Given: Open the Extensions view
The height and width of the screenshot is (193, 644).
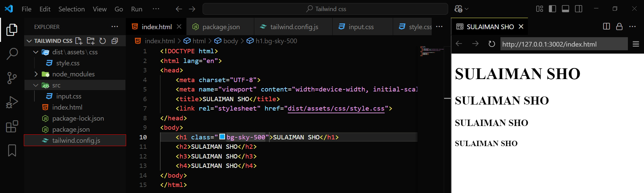Looking at the screenshot, I should click(12, 127).
